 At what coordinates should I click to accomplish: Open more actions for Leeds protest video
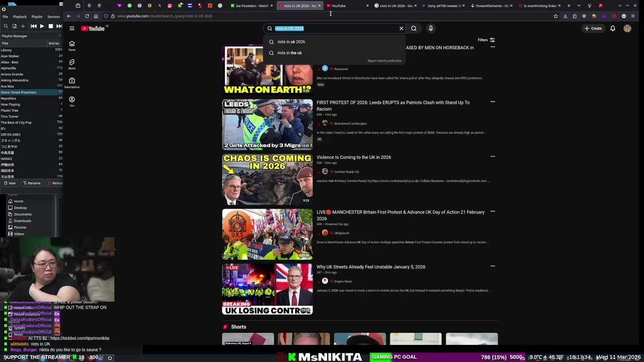[493, 102]
